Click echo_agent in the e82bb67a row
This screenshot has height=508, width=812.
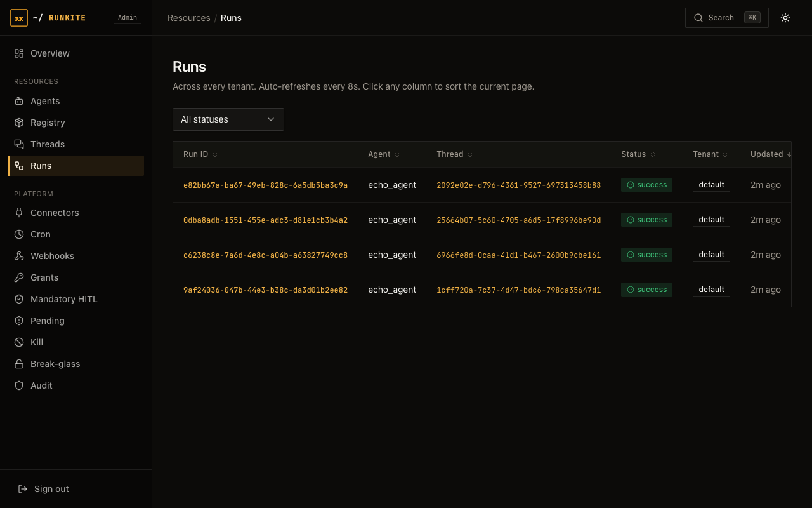tap(392, 185)
